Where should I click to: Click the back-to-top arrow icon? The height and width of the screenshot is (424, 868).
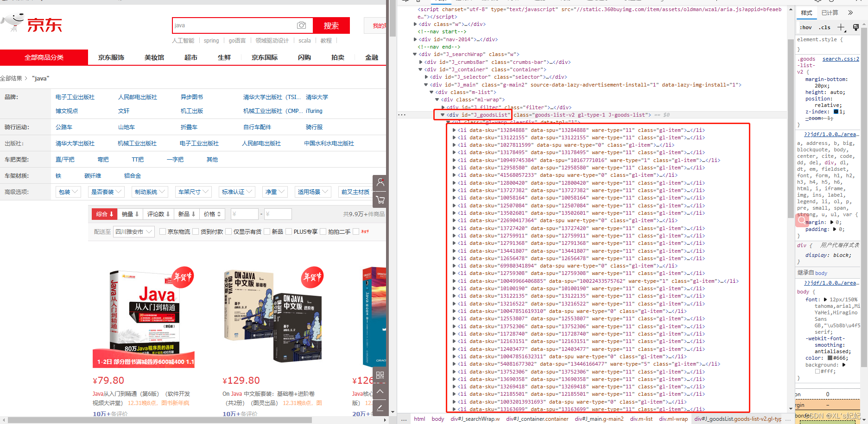pyautogui.click(x=380, y=392)
